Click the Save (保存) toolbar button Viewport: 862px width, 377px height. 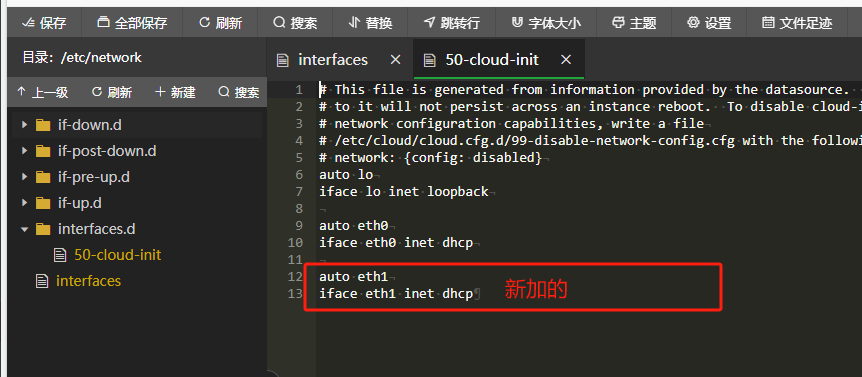44,23
